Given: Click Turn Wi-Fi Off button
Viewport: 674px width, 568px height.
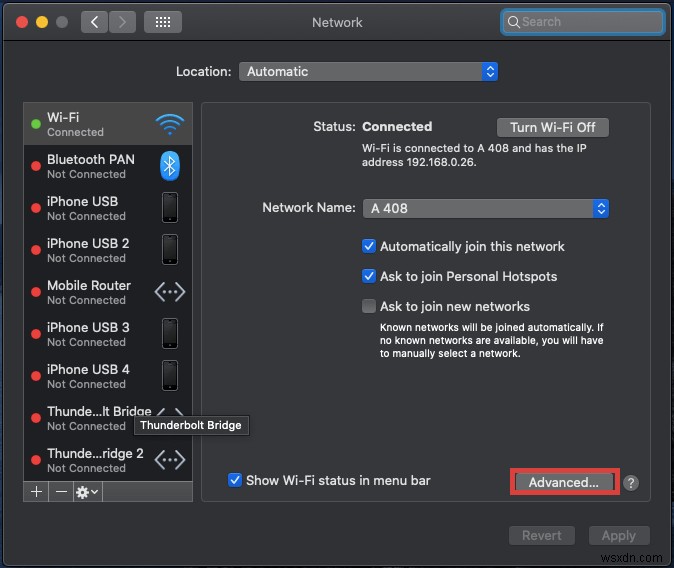Looking at the screenshot, I should (x=552, y=127).
